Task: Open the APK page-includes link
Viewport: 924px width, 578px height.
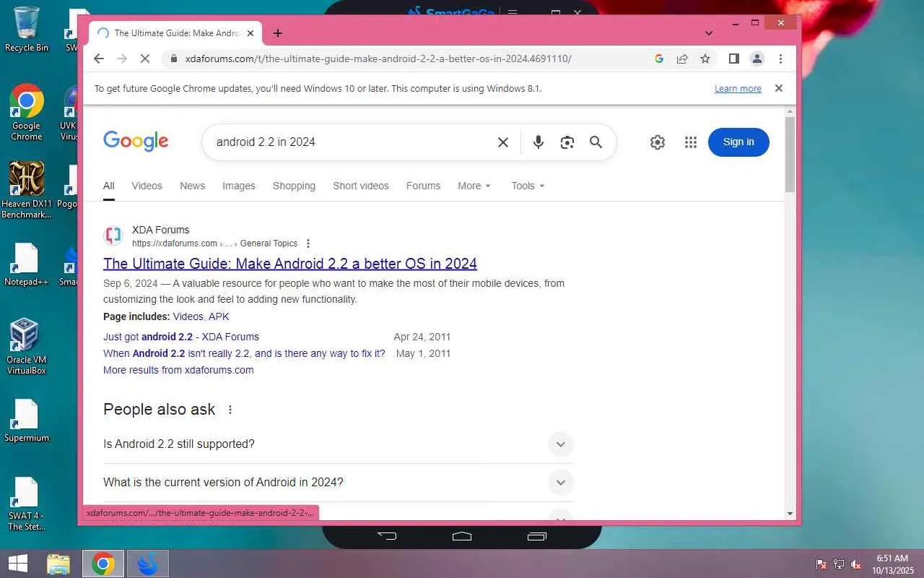Action: (x=219, y=316)
